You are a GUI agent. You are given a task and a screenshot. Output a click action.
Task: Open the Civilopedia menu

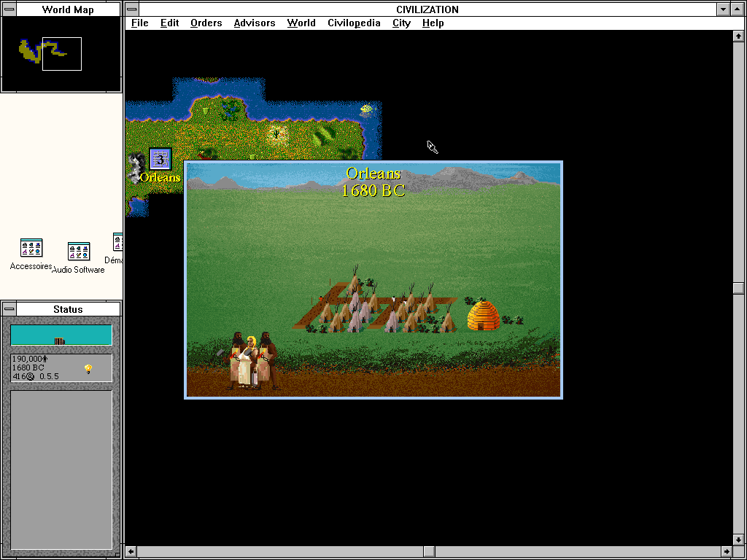354,23
